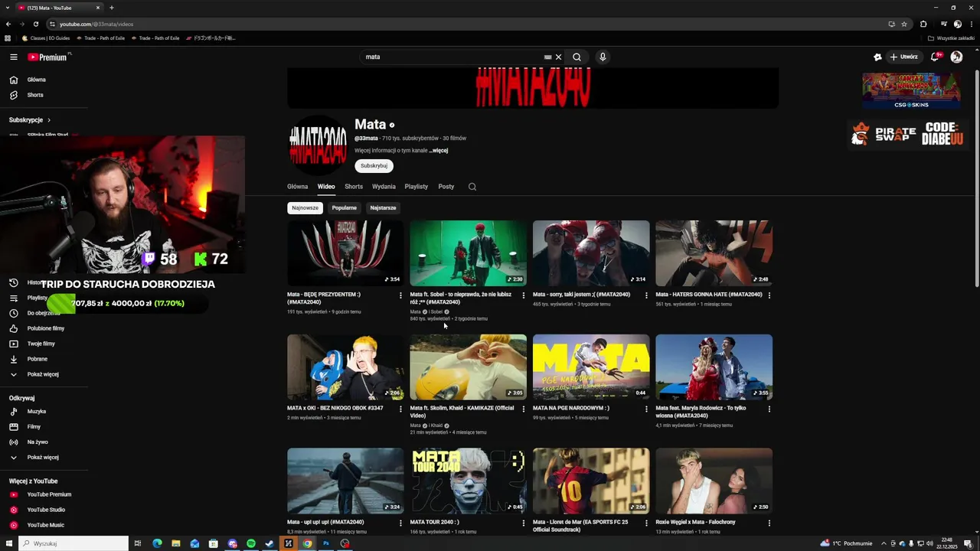Show hidden system tray icons
Viewport: 980px width, 551px height.
point(884,543)
